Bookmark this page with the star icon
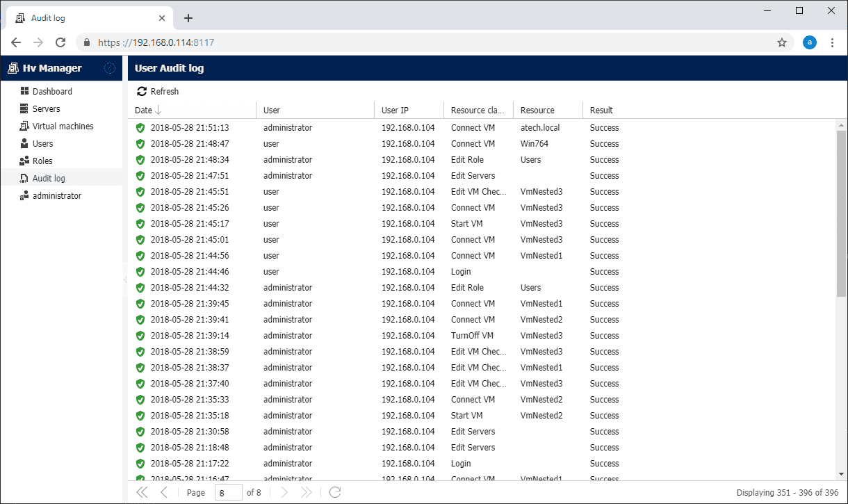This screenshot has height=504, width=848. pos(782,42)
